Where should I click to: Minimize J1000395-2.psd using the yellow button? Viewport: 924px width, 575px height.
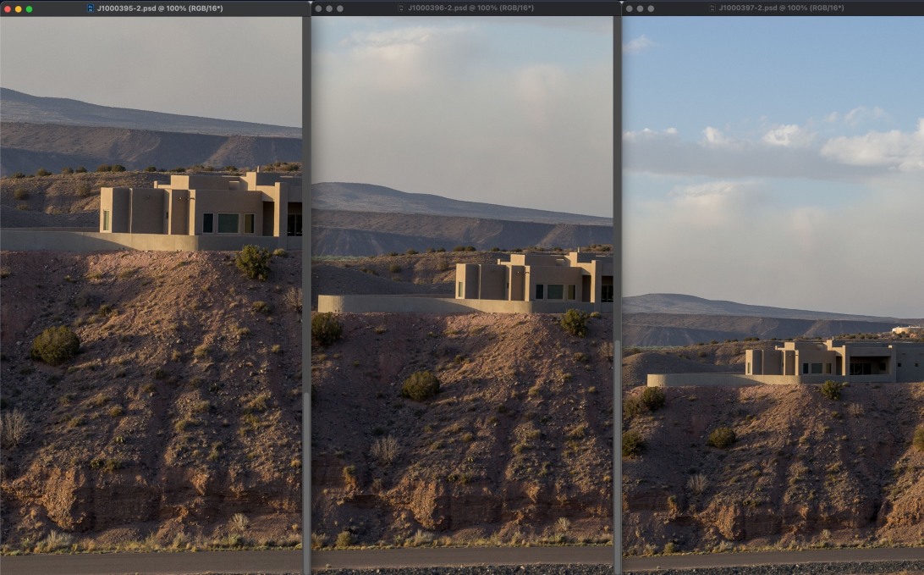click(18, 8)
